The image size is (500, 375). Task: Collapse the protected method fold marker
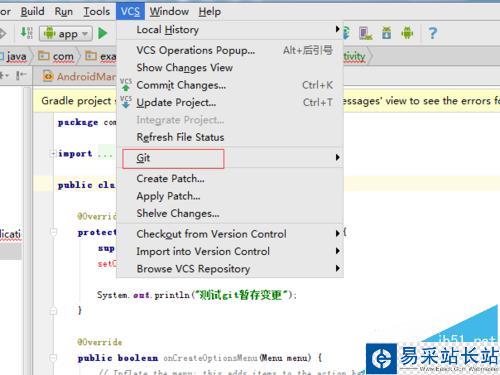tap(53, 232)
